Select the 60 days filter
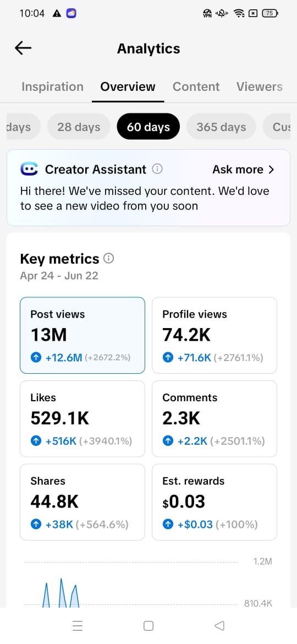 [148, 127]
